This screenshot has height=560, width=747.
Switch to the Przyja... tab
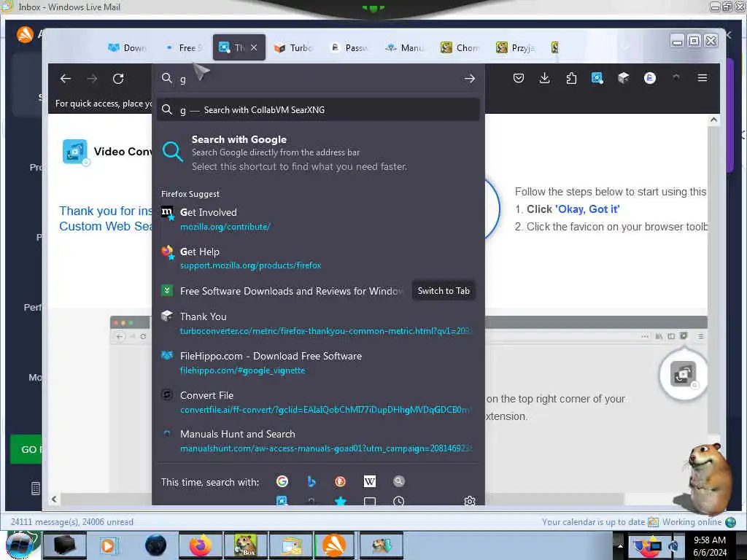point(516,47)
